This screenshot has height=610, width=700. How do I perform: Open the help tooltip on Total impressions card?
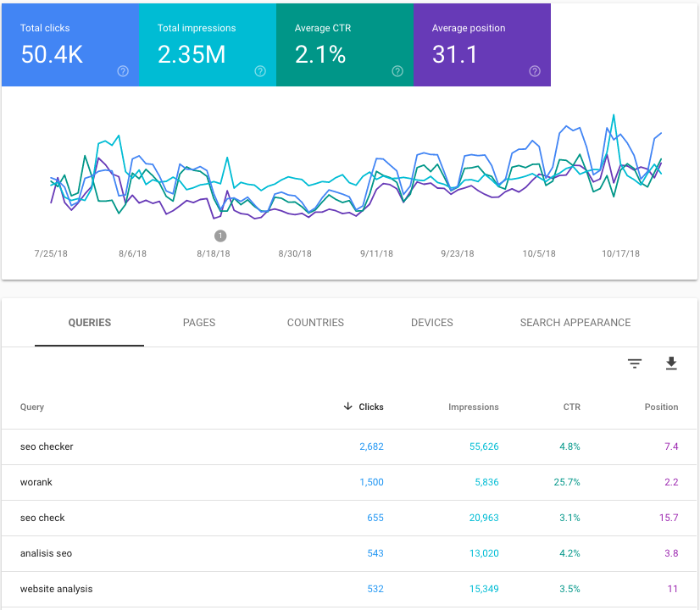260,72
